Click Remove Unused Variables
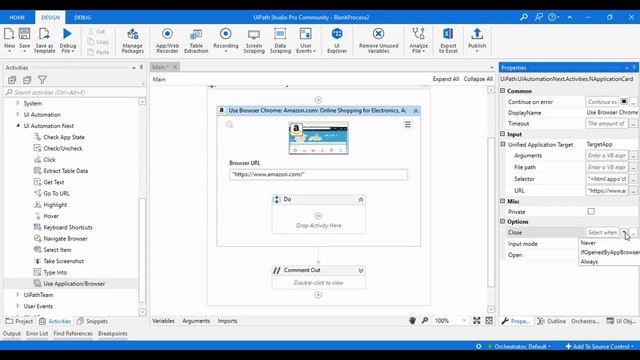 [378, 40]
